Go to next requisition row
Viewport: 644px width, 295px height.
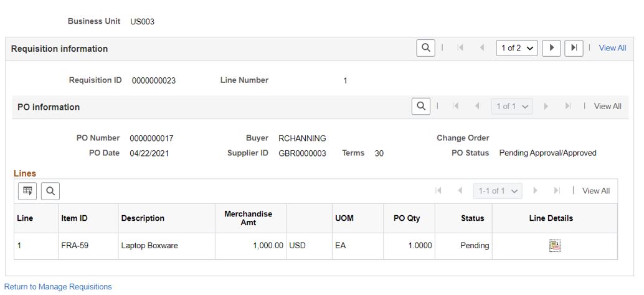(x=551, y=48)
